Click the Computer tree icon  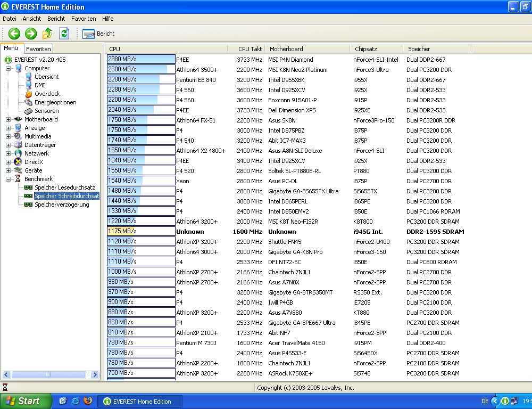coord(18,68)
